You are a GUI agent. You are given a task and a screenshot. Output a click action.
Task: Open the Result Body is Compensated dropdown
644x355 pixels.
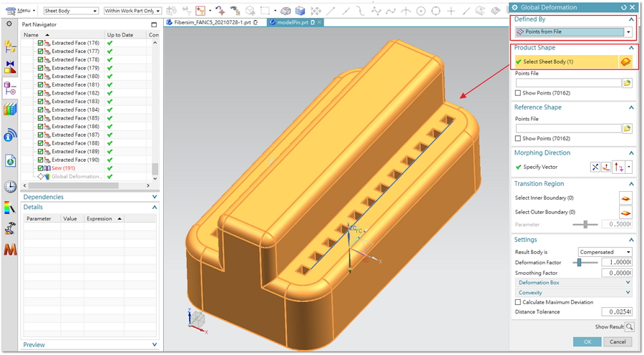605,252
